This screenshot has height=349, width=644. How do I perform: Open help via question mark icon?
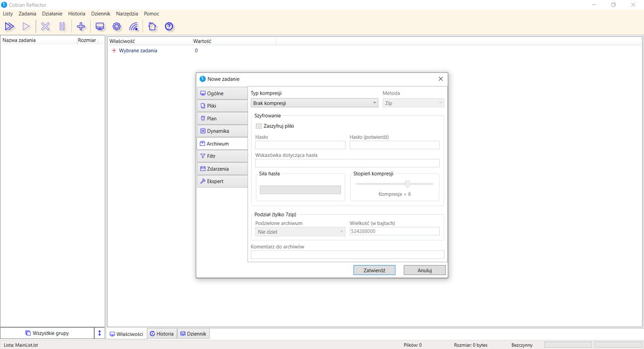point(169,26)
